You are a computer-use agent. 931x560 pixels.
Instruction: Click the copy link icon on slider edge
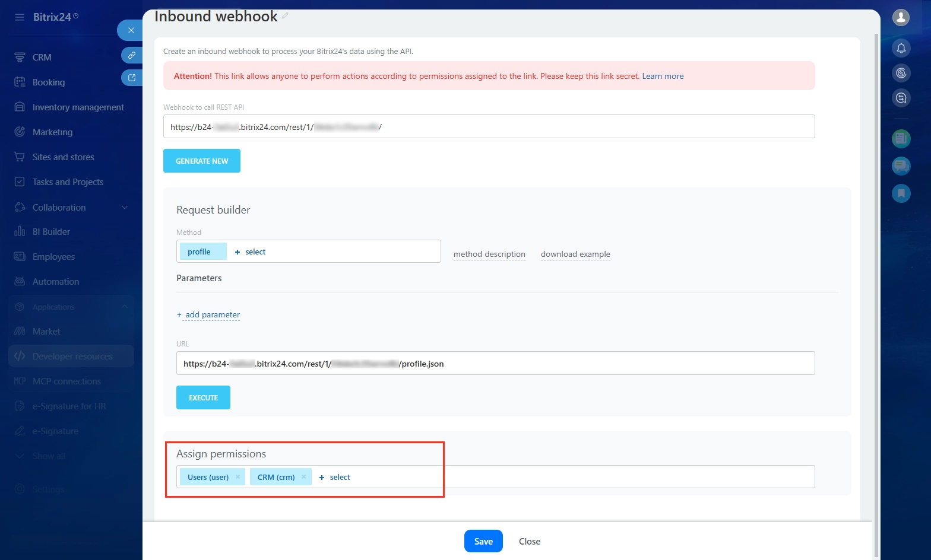click(132, 55)
